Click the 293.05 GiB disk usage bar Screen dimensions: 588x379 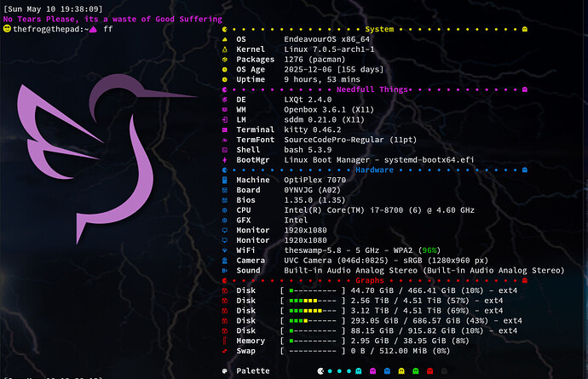point(313,321)
